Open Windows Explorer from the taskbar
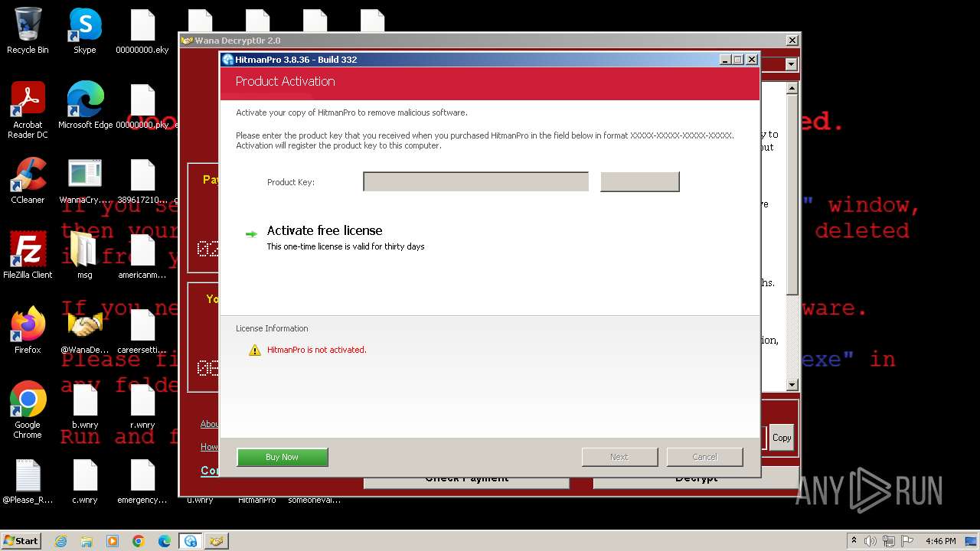The height and width of the screenshot is (551, 980). coord(87,541)
